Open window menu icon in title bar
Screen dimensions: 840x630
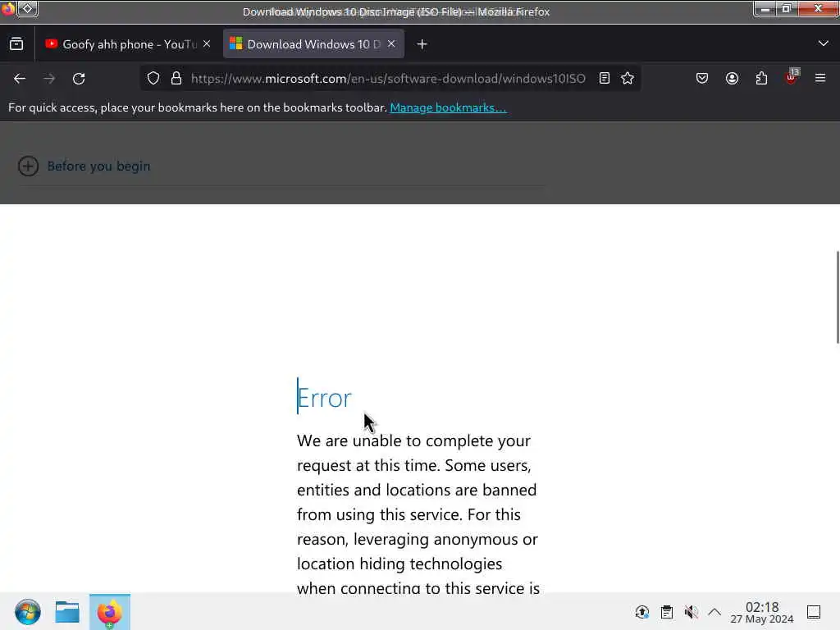pyautogui.click(x=8, y=8)
